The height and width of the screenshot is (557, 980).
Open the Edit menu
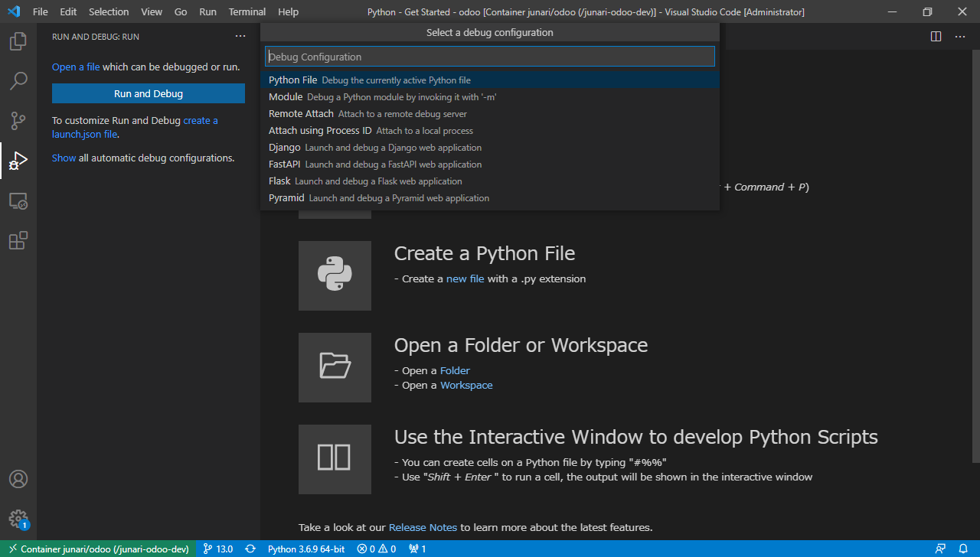click(x=68, y=11)
